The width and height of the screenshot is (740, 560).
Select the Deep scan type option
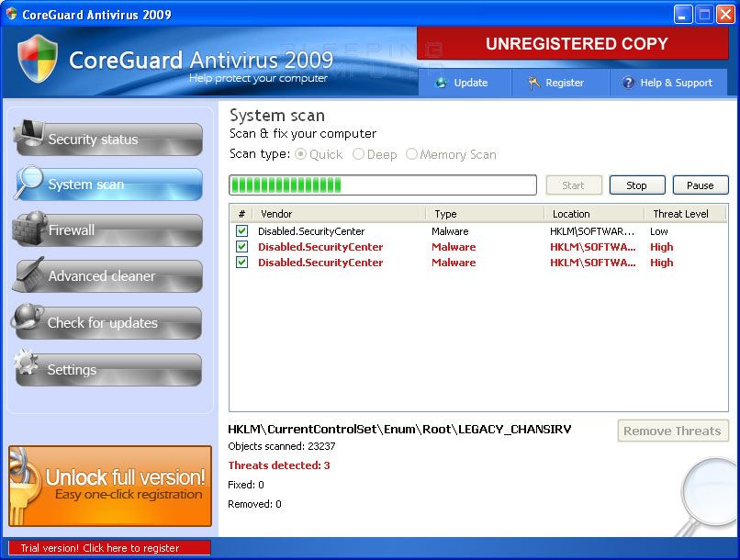[359, 155]
